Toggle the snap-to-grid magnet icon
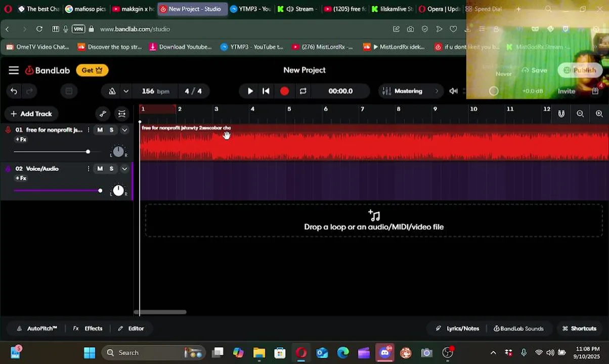The image size is (609, 364). (x=561, y=114)
